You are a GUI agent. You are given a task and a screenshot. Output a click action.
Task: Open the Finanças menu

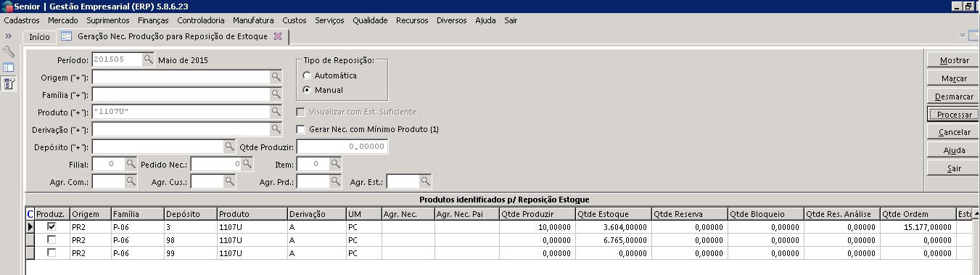[153, 20]
